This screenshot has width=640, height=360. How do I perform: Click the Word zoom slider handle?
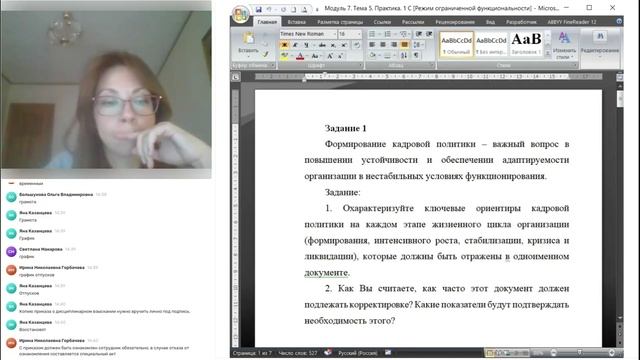(579, 353)
